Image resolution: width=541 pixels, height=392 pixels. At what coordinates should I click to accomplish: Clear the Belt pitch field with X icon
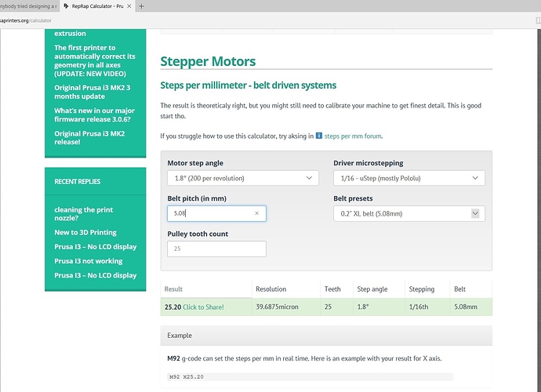pyautogui.click(x=256, y=213)
